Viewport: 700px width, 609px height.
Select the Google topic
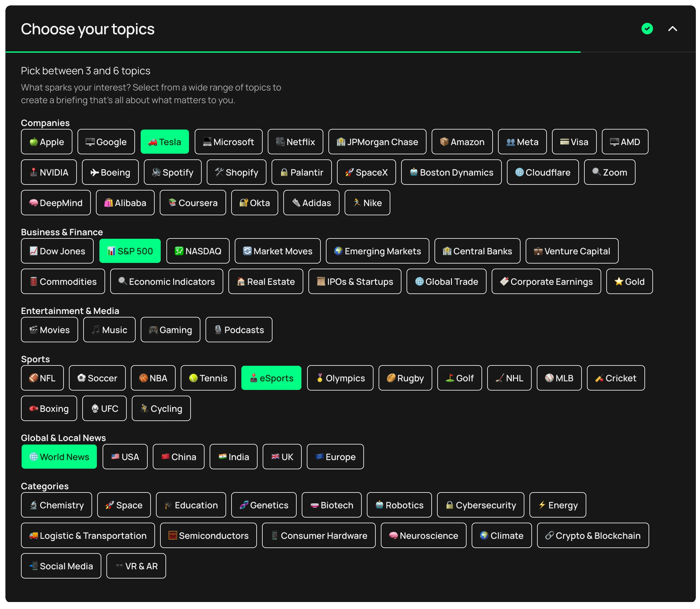tap(106, 142)
